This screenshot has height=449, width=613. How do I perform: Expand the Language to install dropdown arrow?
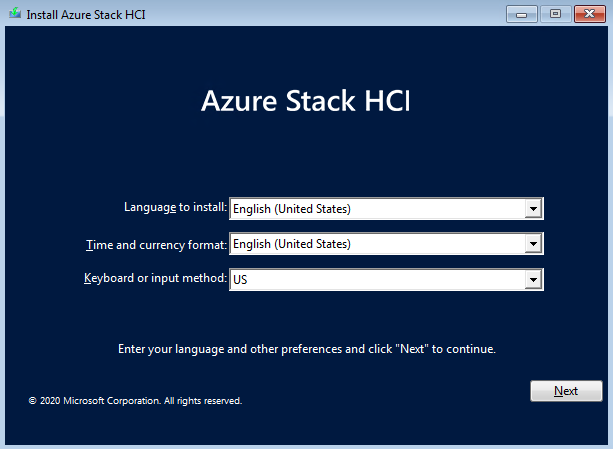coord(533,209)
